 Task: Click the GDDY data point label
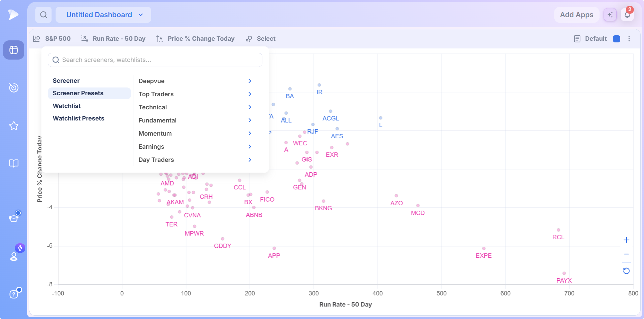coord(223,246)
